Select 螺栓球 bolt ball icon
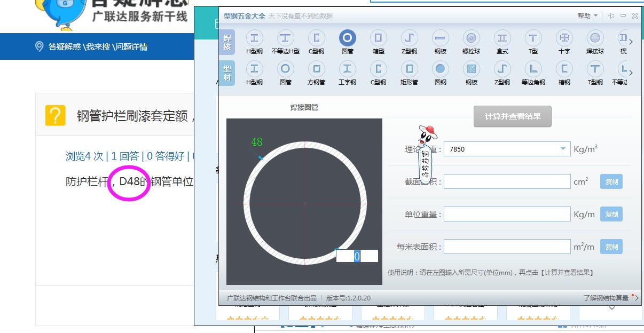Screen dimensions: 644x333 [472, 42]
